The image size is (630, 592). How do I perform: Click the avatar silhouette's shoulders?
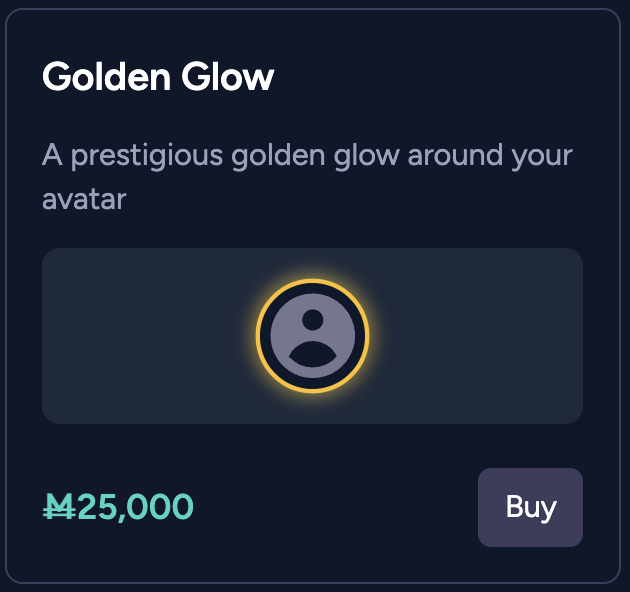[313, 352]
